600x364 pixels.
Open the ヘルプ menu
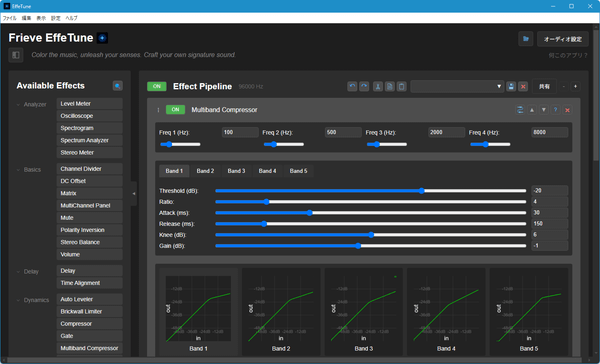[x=71, y=18]
